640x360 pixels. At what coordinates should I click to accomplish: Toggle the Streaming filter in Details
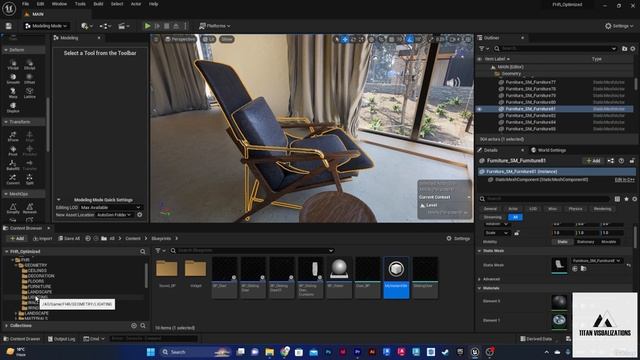(x=493, y=217)
